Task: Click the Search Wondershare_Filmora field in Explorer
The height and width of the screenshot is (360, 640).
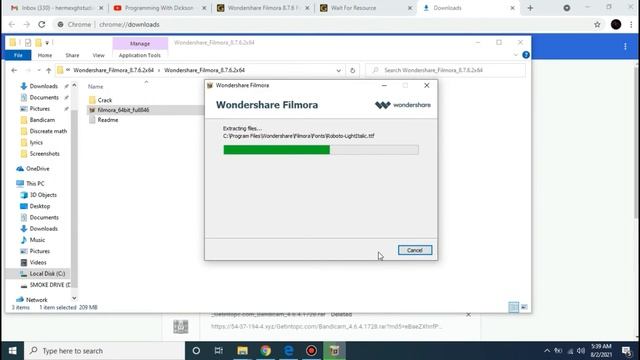Action: (x=445, y=70)
